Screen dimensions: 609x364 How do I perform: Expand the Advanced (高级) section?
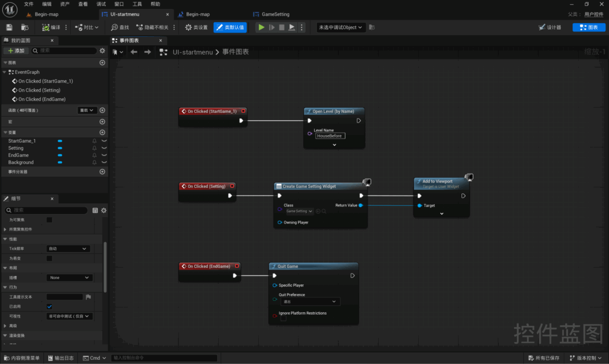(5, 326)
